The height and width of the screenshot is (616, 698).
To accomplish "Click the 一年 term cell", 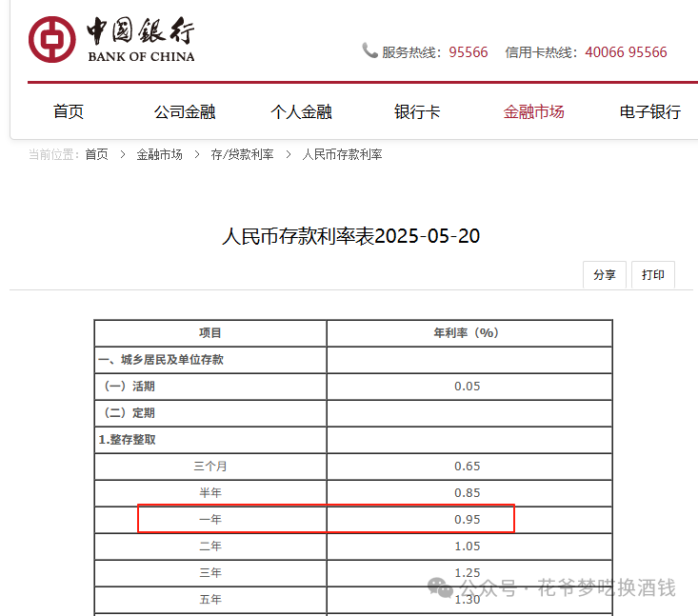I will pyautogui.click(x=210, y=520).
